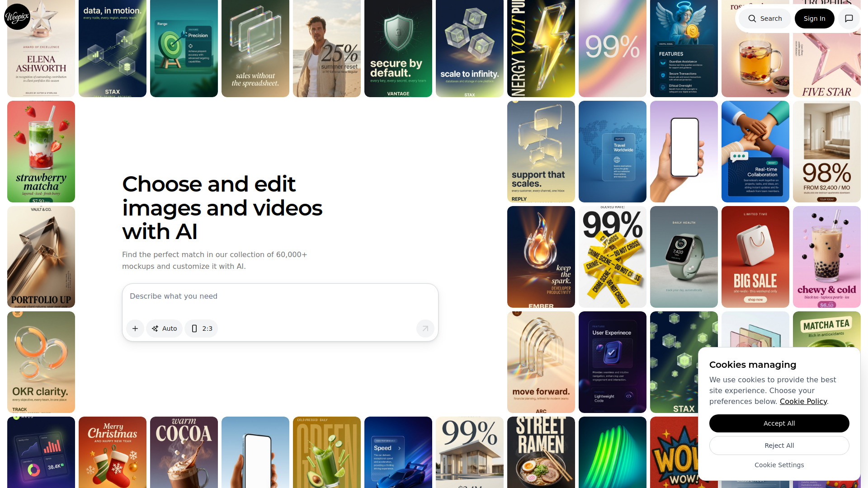Select the strawberry matcha mockup
Screen dimensions: 868x488
coord(41,151)
